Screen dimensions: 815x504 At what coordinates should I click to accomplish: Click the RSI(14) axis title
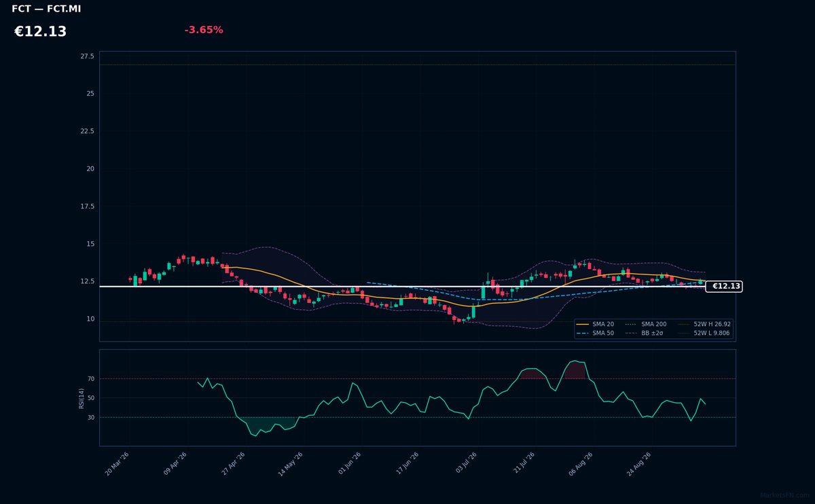click(x=81, y=398)
